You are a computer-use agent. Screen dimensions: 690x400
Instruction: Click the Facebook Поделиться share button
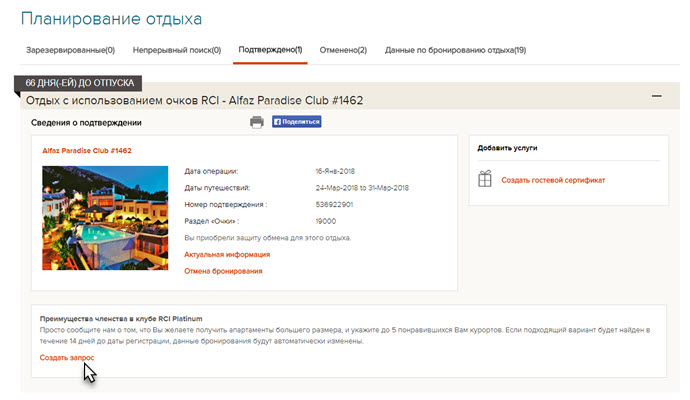pos(297,122)
